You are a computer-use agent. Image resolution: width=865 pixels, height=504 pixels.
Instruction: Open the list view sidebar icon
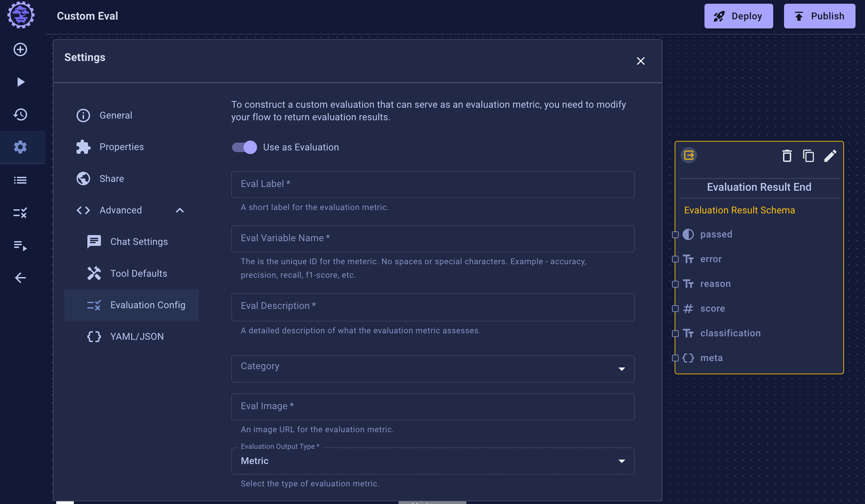click(x=20, y=180)
